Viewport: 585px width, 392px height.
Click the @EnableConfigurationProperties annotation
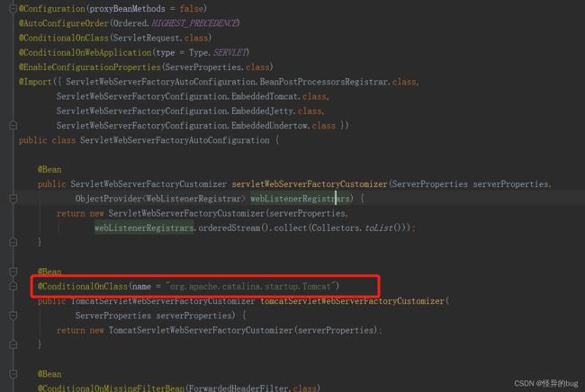point(89,67)
